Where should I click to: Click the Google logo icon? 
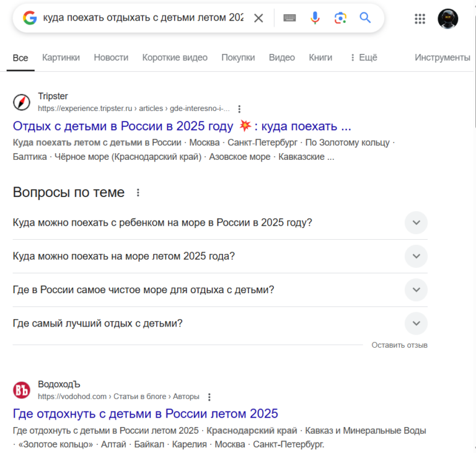[30, 18]
